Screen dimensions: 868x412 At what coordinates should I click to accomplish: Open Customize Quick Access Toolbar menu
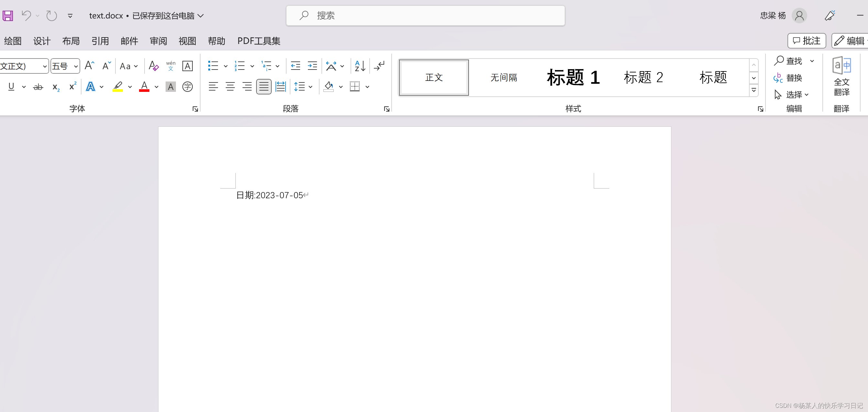[x=70, y=16]
